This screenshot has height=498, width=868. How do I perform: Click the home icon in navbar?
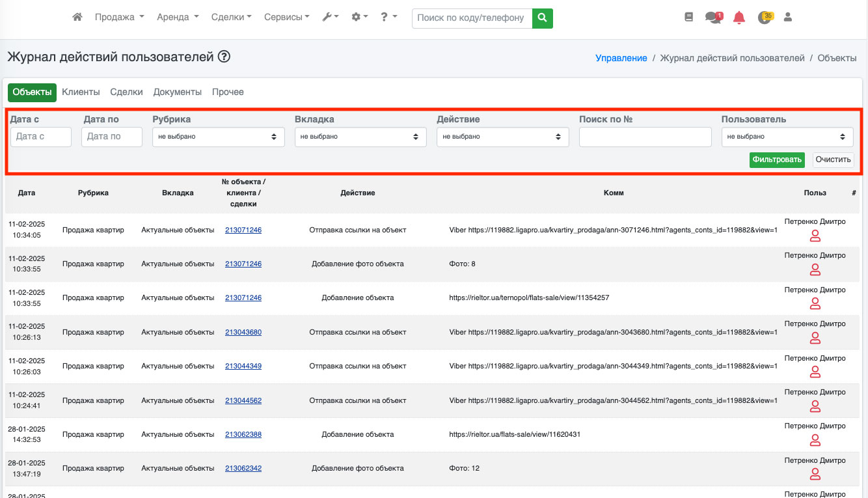click(x=77, y=18)
